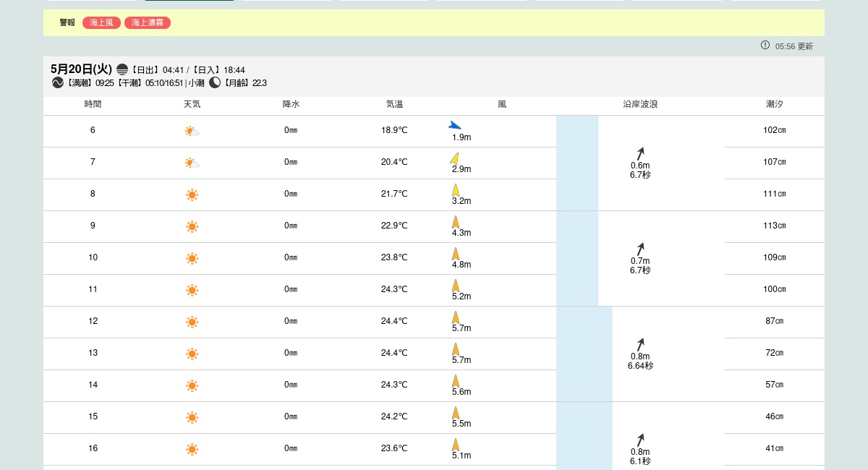
Task: Click the 5月20日(火) date heading
Action: pyautogui.click(x=81, y=69)
